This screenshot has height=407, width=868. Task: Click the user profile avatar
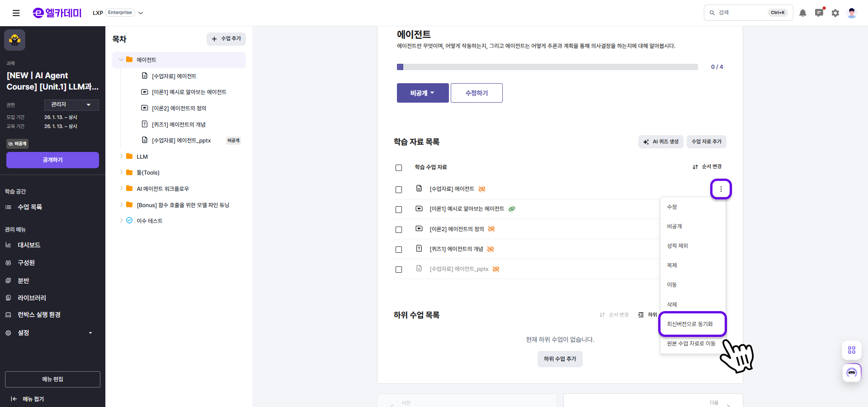pyautogui.click(x=851, y=13)
